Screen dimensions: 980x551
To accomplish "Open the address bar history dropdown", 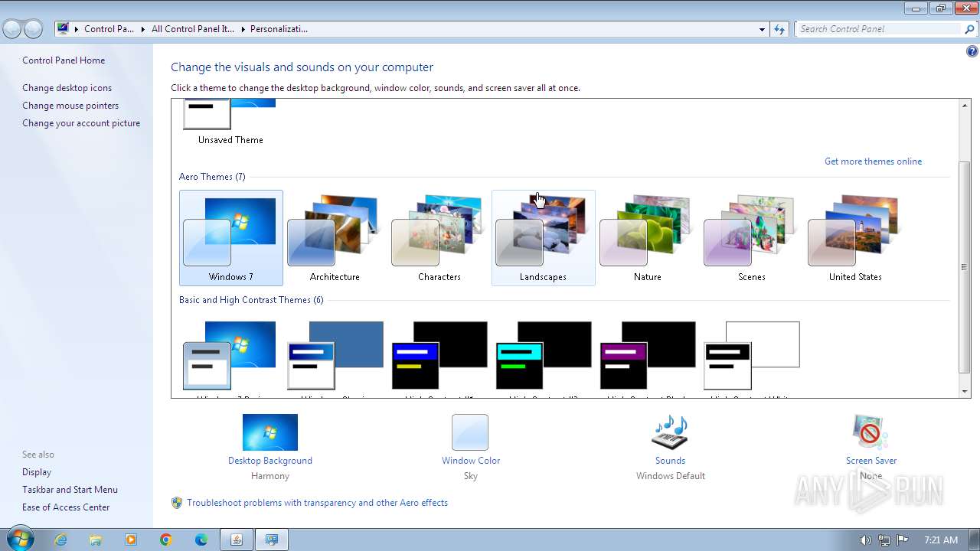I will [x=762, y=29].
